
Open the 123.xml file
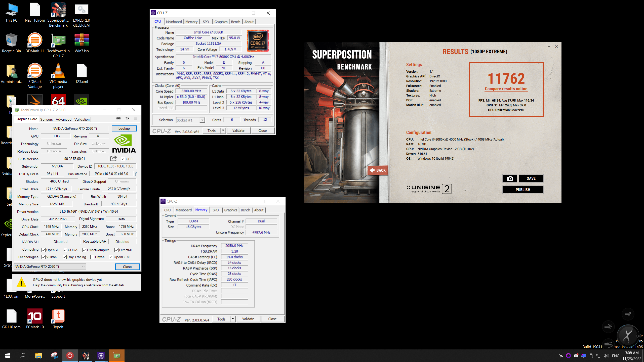(x=82, y=74)
